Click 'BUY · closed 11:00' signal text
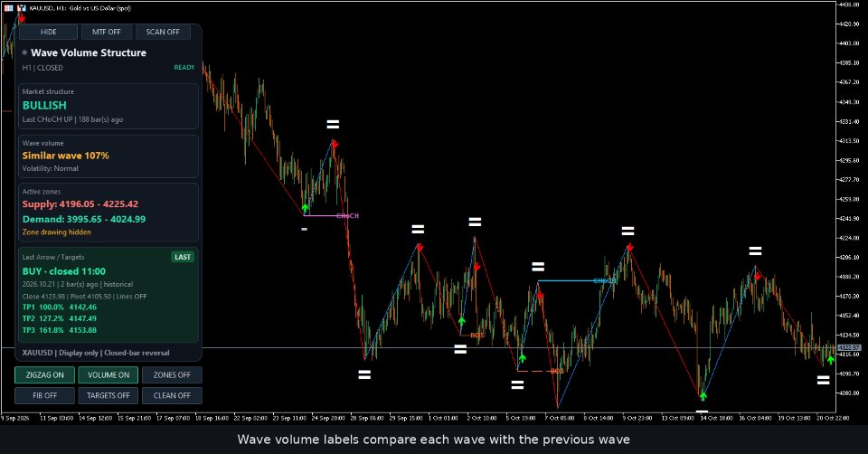 63,271
